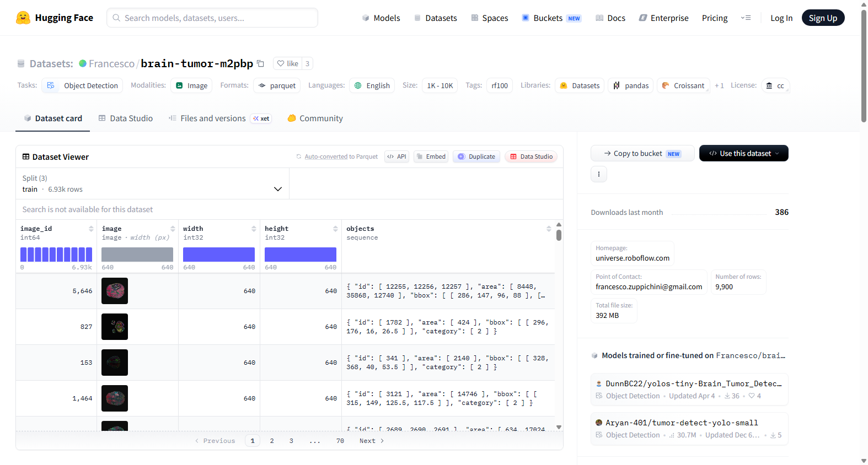This screenshot has height=465, width=868.
Task: Click the width distribution bar
Action: 219,255
